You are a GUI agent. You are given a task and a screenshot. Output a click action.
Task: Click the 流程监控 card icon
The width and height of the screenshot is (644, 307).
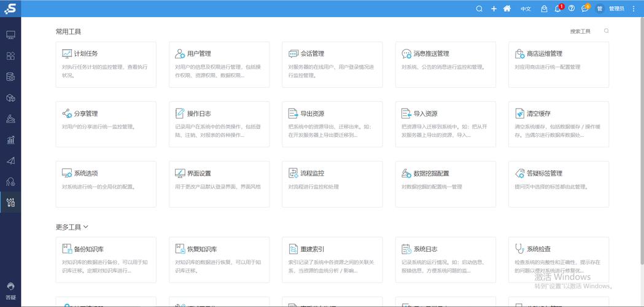click(293, 173)
